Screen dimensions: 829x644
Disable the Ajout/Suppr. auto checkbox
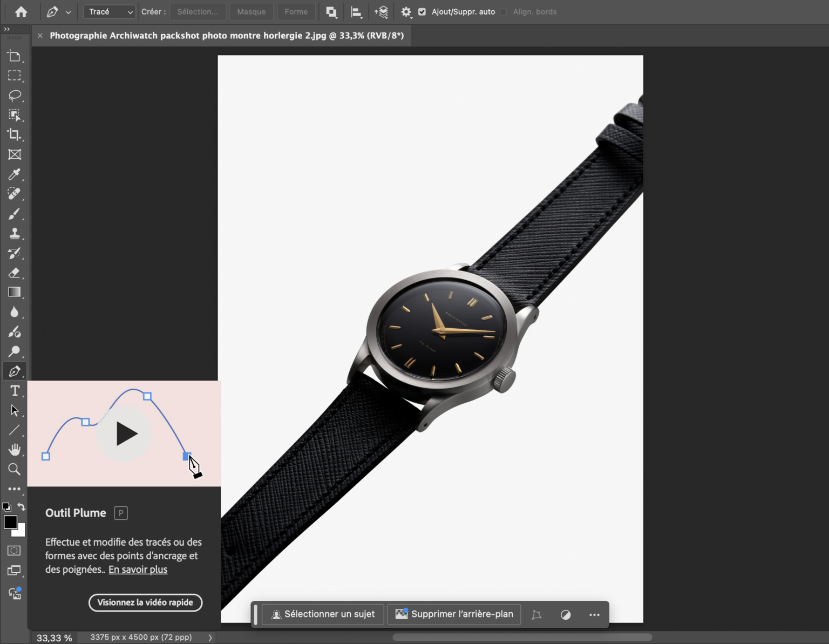(422, 12)
